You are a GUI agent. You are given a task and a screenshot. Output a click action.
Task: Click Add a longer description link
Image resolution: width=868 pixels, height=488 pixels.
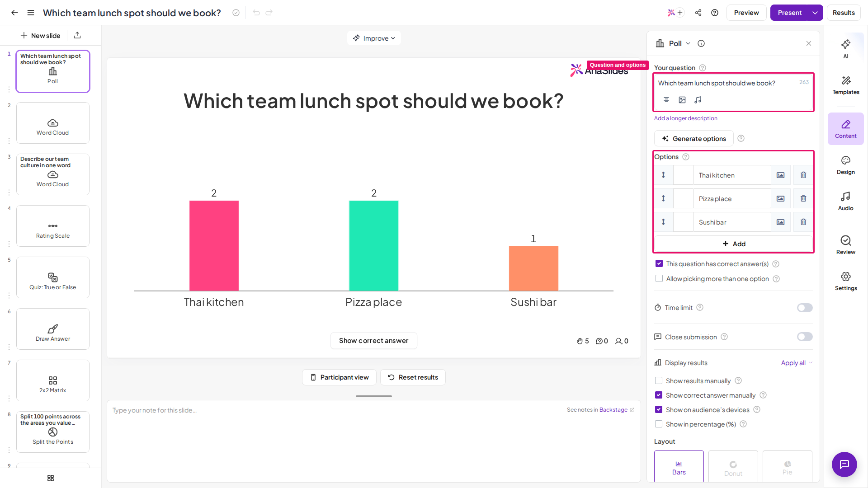(x=685, y=118)
